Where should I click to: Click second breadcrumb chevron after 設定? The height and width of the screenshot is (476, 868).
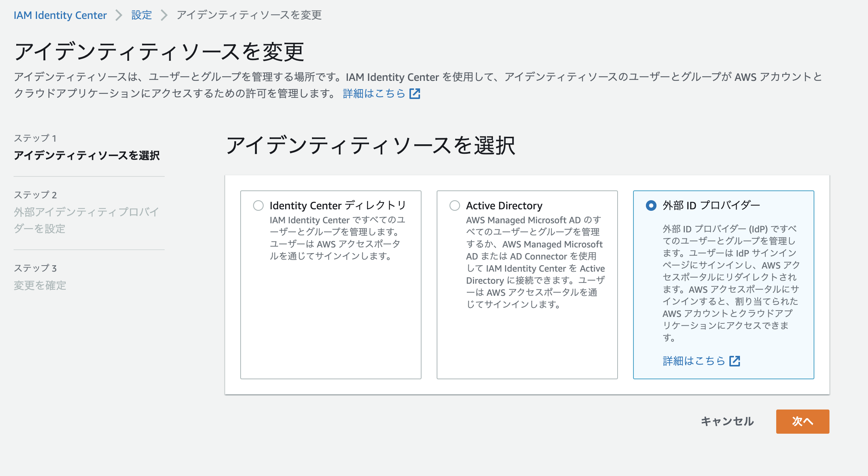click(164, 15)
